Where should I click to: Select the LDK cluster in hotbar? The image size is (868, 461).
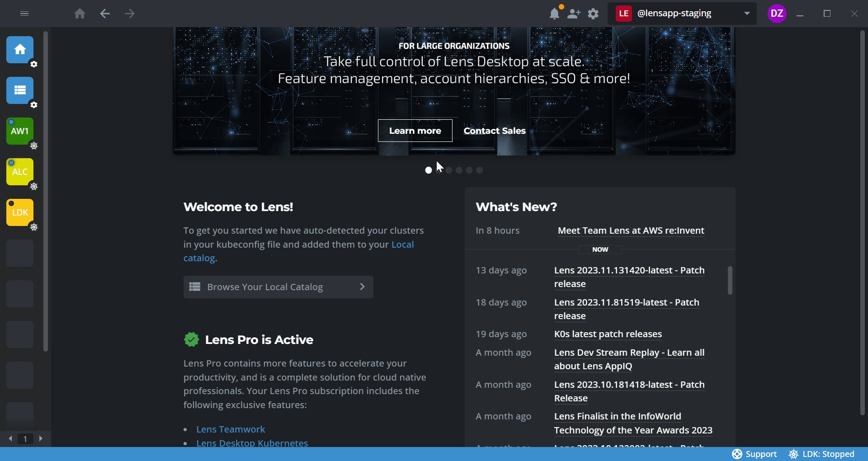[20, 212]
